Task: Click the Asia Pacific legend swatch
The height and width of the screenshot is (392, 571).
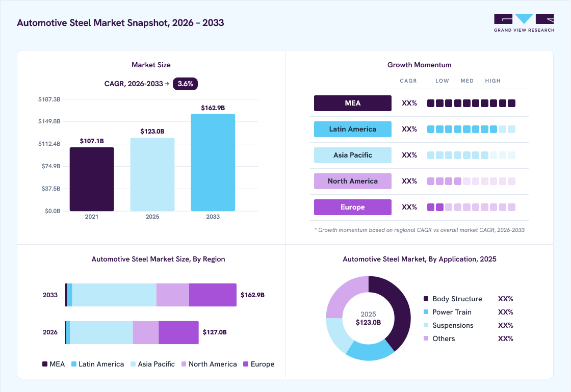Action: coord(133,364)
